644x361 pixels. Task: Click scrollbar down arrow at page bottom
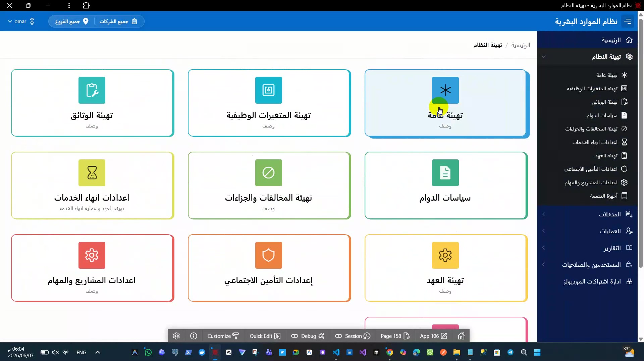[641, 339]
